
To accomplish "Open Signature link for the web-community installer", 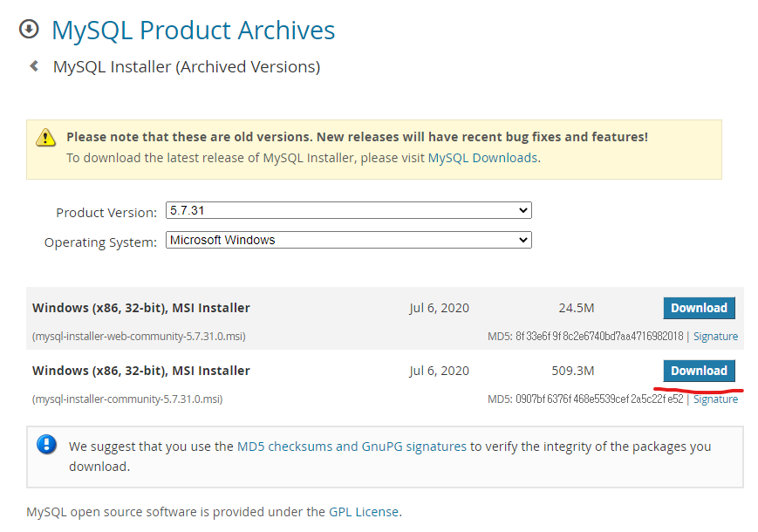I will (715, 337).
